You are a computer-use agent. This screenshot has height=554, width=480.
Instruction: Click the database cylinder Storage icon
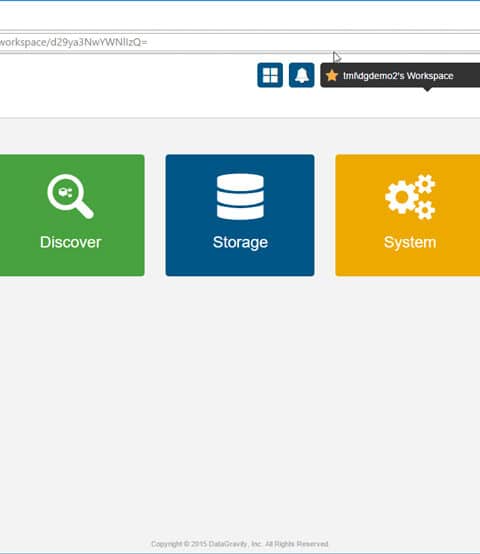pyautogui.click(x=240, y=197)
